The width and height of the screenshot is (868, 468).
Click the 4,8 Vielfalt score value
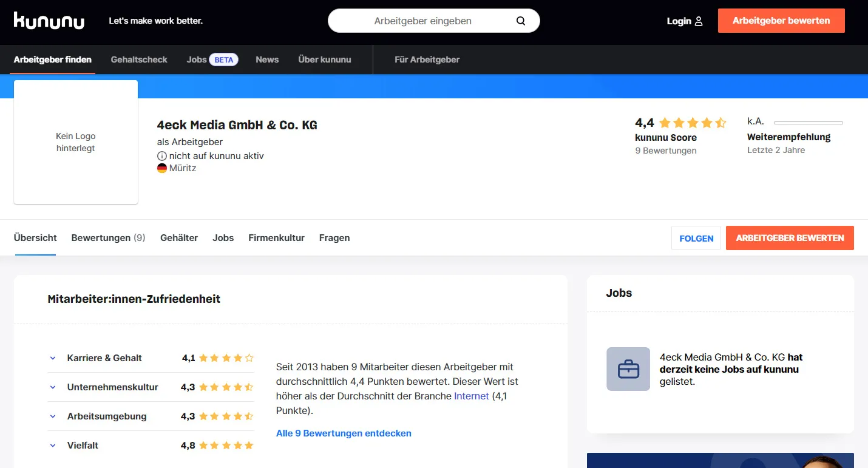[188, 446]
